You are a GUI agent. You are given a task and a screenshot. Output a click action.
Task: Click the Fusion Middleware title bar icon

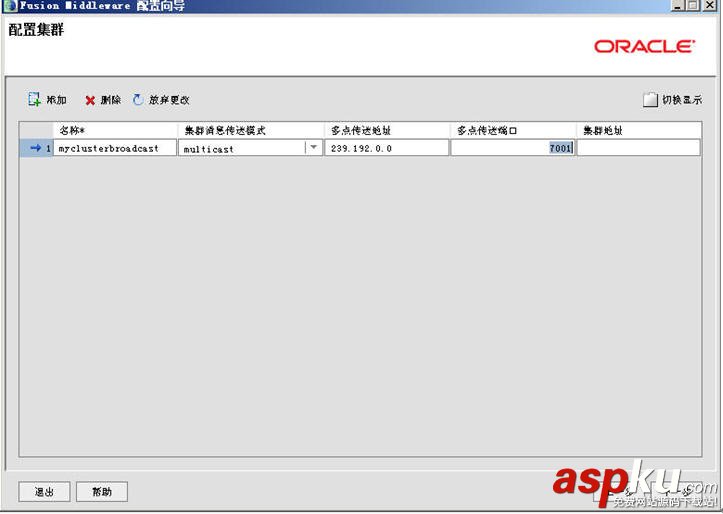10,6
